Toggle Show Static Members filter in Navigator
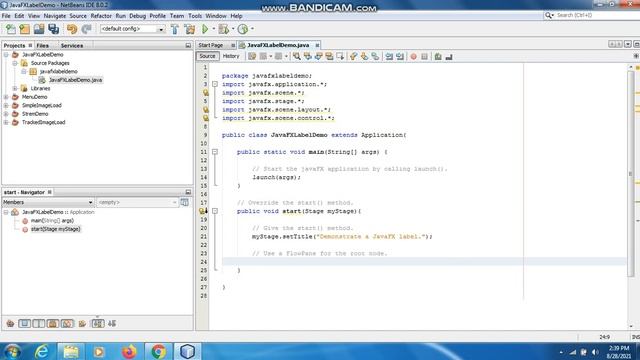The height and width of the screenshot is (360, 640). click(39, 324)
